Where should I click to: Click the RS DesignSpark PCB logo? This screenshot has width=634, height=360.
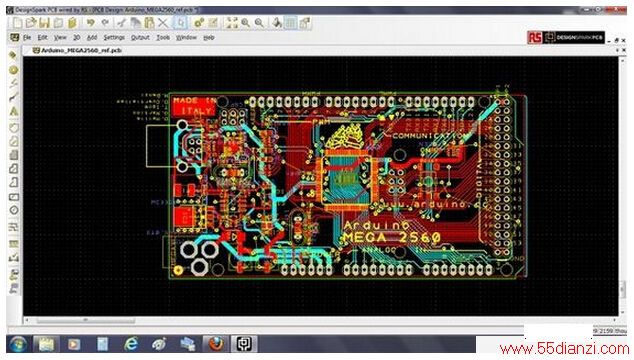click(566, 38)
